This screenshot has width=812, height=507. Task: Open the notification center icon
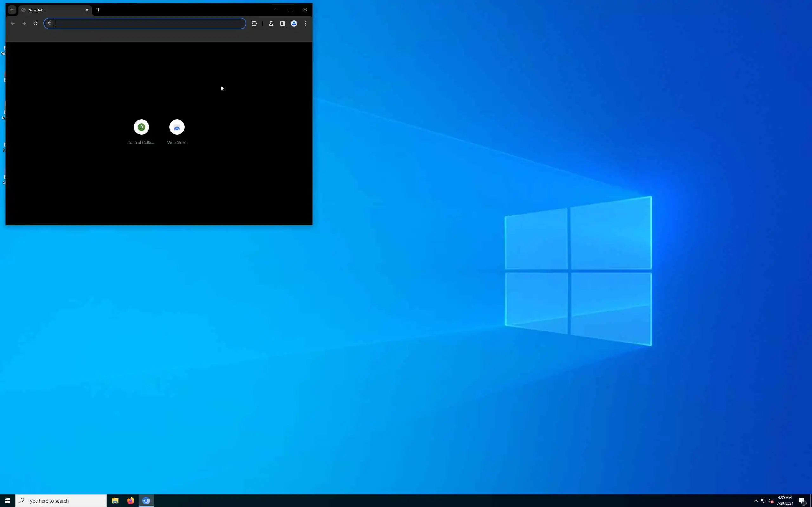click(802, 501)
